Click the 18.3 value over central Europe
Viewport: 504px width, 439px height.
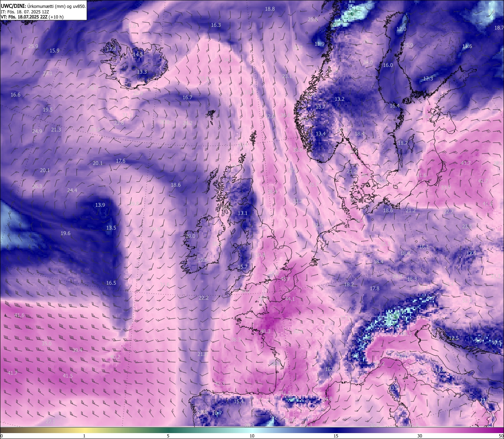point(412,279)
